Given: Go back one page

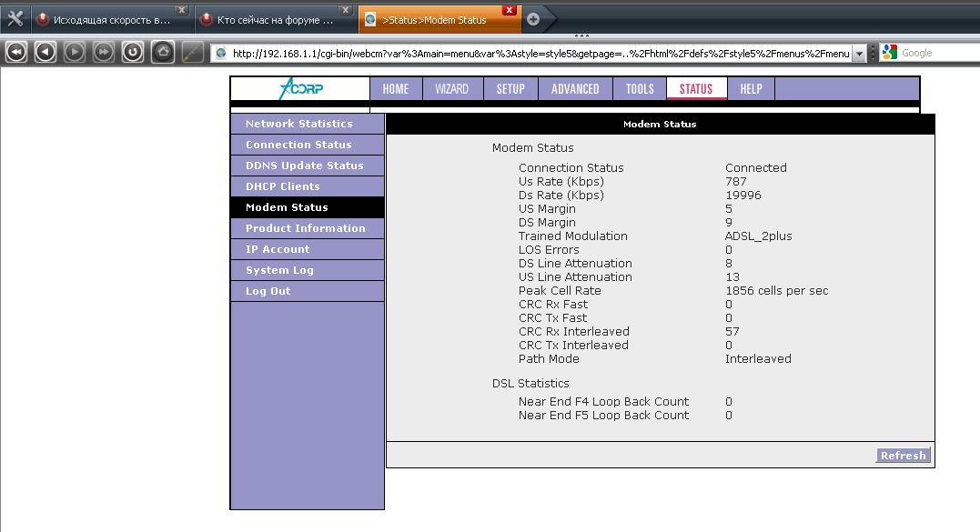Looking at the screenshot, I should (x=45, y=53).
